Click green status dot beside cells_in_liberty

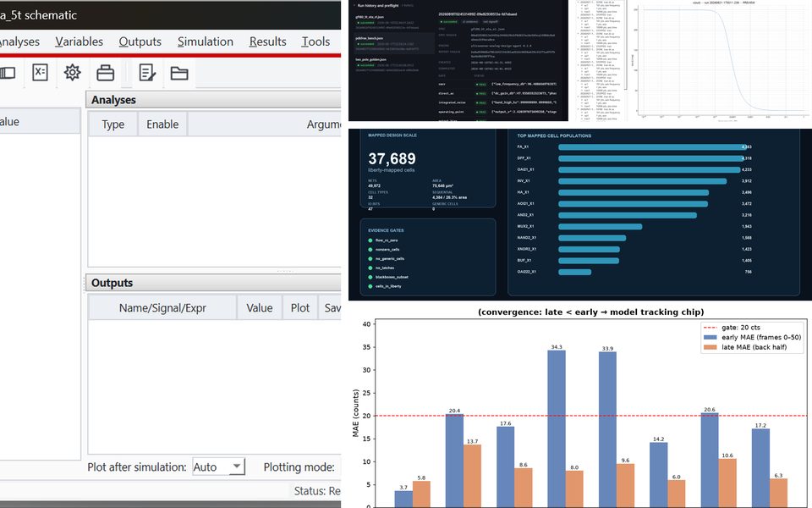(370, 286)
